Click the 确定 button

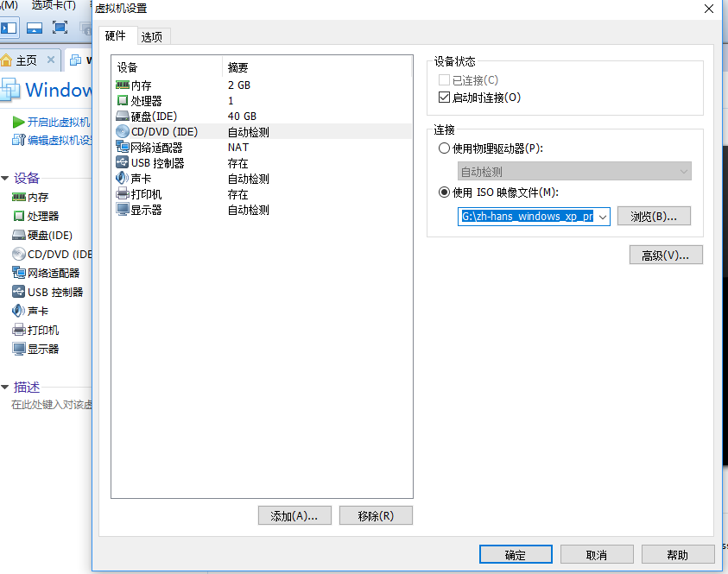tap(516, 554)
